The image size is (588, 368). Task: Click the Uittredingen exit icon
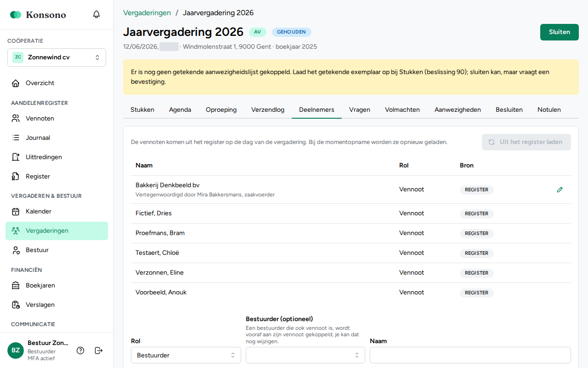click(16, 157)
